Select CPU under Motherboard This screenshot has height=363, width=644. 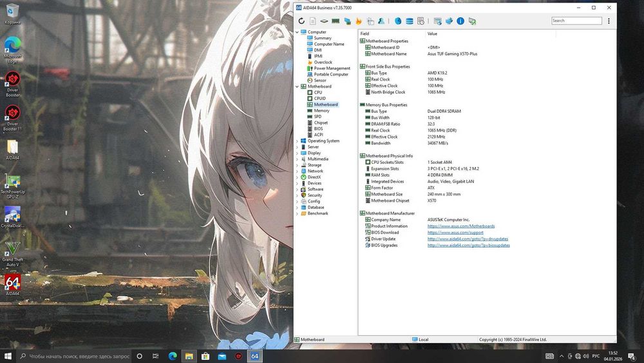pos(318,92)
